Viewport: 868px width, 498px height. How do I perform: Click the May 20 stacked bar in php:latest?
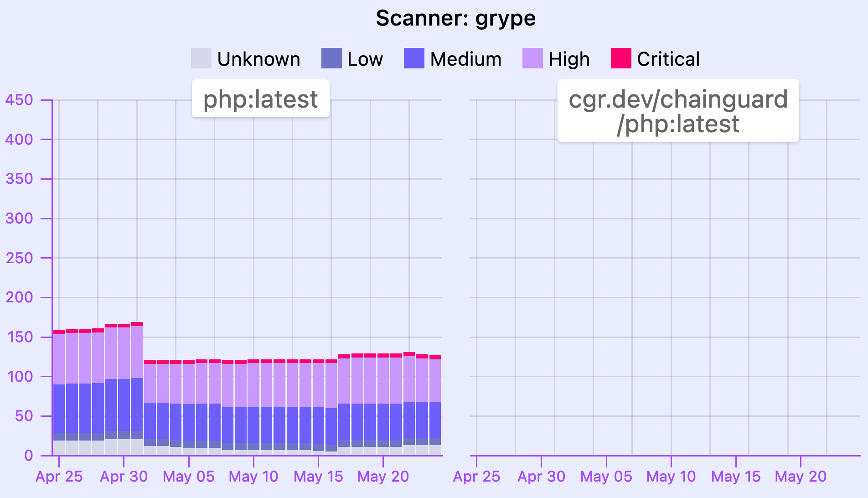(383, 404)
